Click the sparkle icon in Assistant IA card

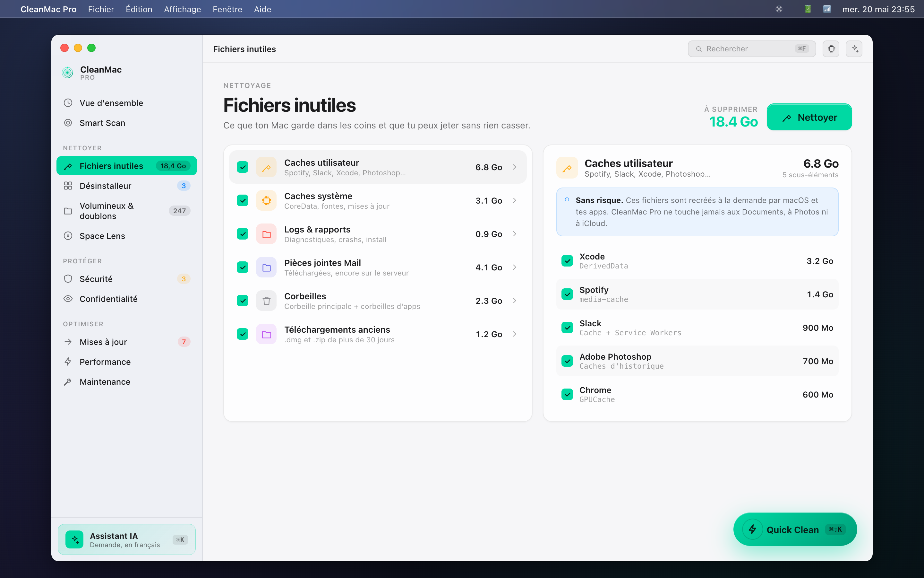pos(74,539)
